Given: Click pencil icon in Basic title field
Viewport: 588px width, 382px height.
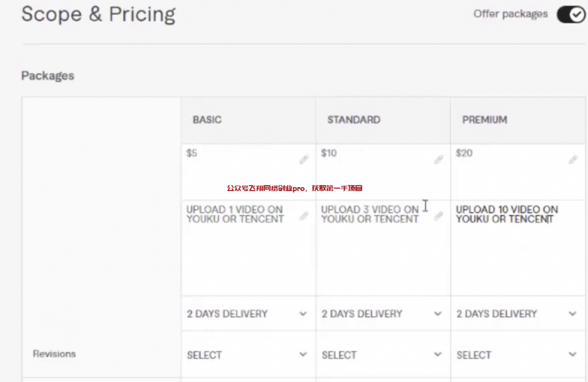Looking at the screenshot, I should (x=304, y=160).
